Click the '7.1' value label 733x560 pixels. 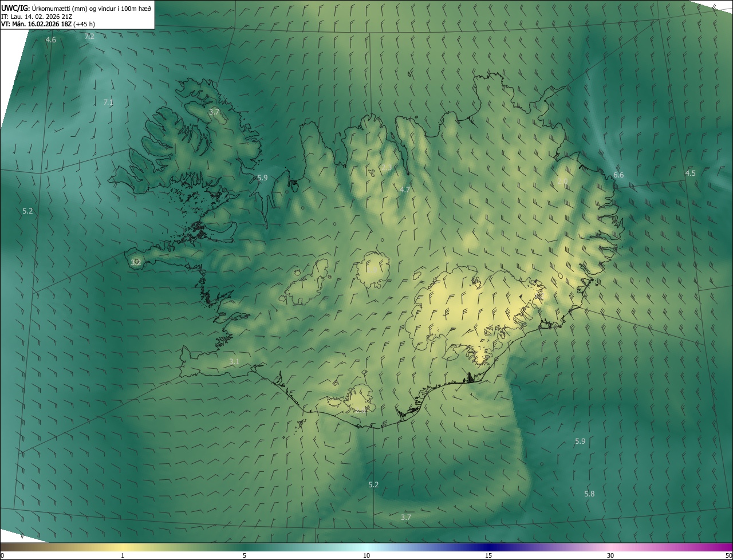(108, 102)
